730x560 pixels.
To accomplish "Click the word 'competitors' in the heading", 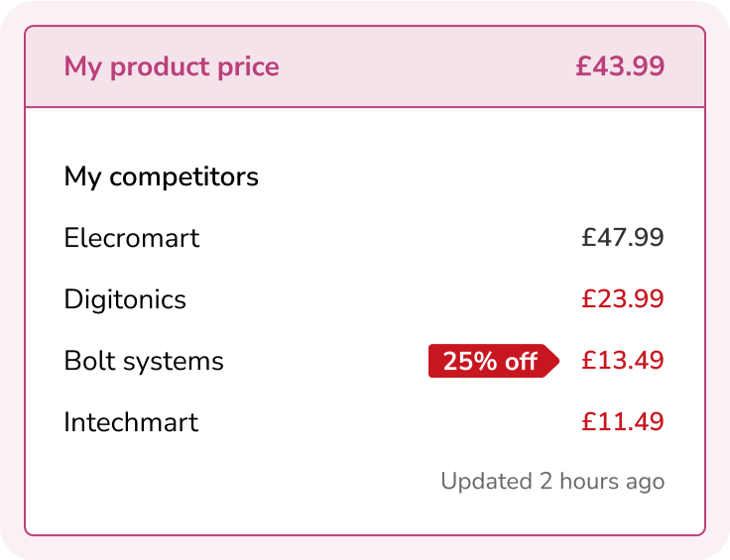I will (x=183, y=177).
